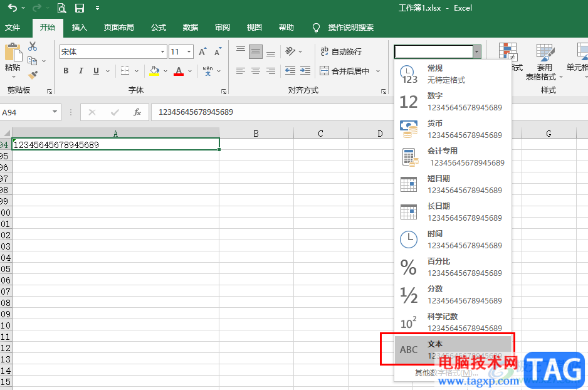Click the text orientation icon
588x390 pixels.
click(290, 51)
